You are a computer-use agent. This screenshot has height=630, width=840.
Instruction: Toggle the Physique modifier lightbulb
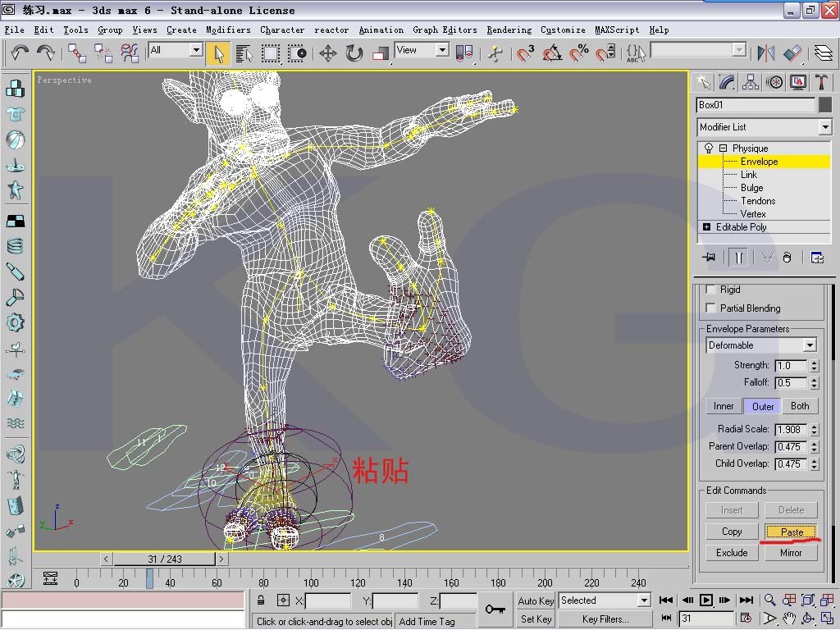pos(708,148)
